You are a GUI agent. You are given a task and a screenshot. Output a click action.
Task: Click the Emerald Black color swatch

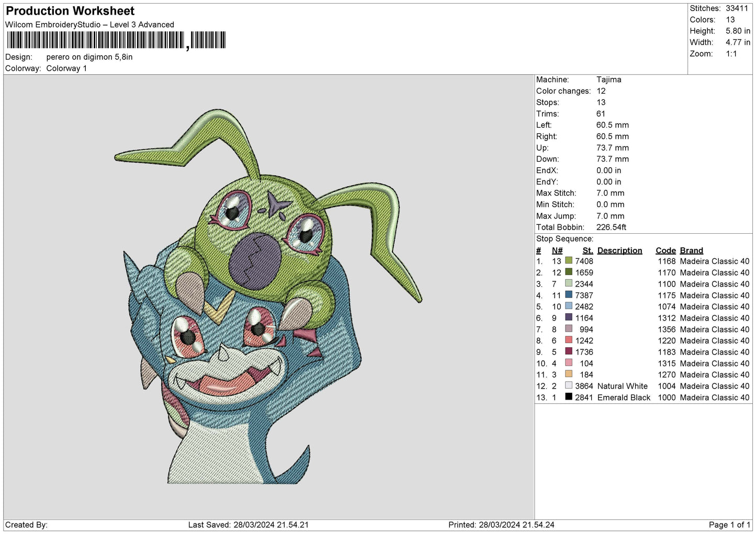pos(569,397)
